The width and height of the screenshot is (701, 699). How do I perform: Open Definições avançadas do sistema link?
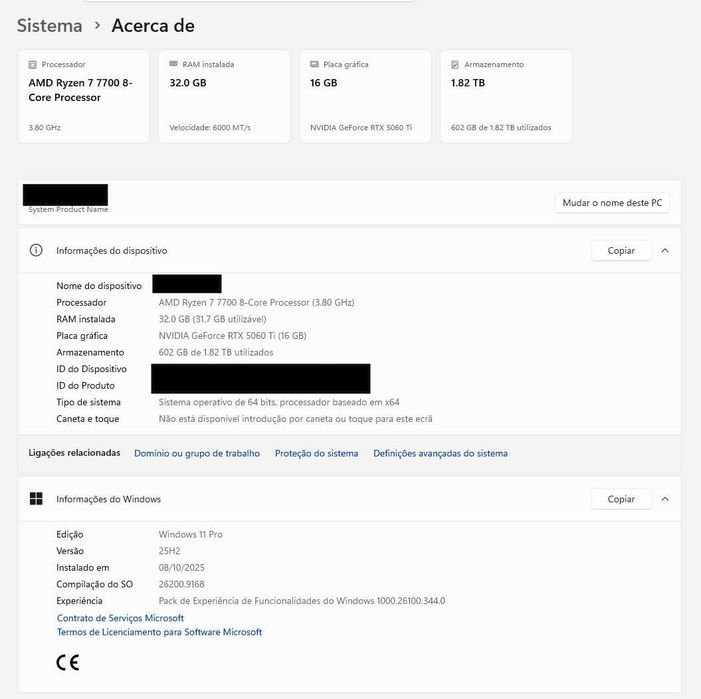click(440, 453)
